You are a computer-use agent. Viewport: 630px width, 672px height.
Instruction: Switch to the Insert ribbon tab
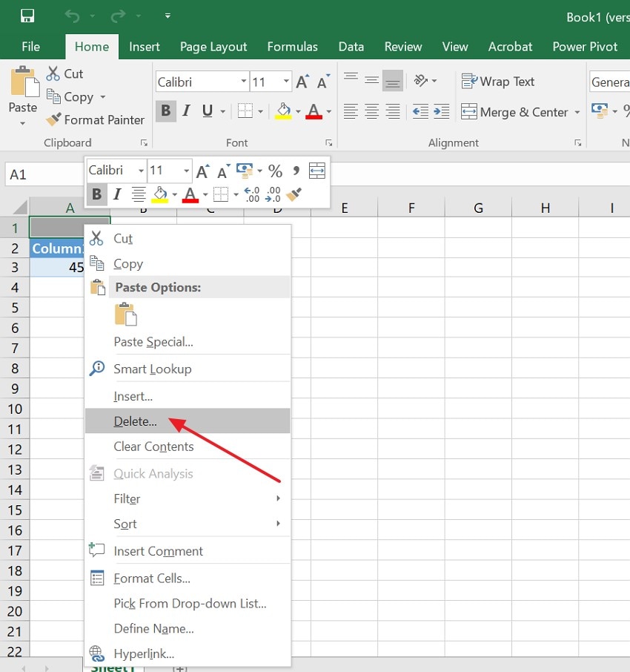pyautogui.click(x=145, y=46)
